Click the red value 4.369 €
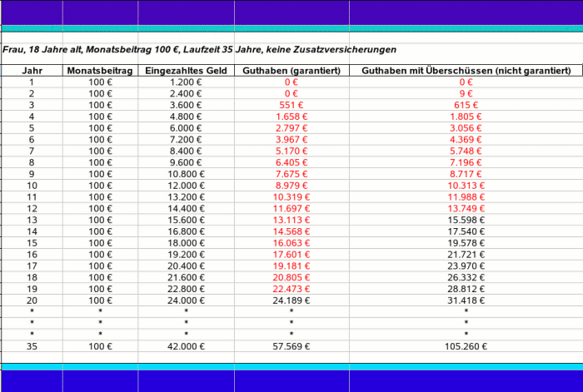Image resolution: width=583 pixels, height=392 pixels. [x=466, y=140]
